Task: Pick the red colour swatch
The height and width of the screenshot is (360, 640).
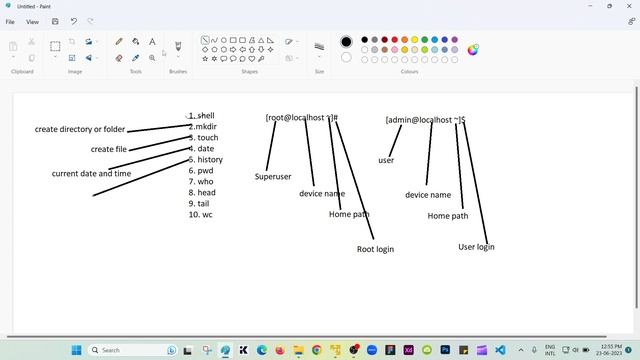Action: (394, 40)
